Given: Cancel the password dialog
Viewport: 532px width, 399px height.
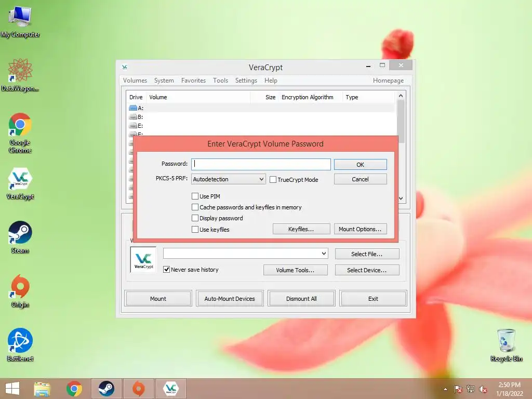Looking at the screenshot, I should 361,179.
